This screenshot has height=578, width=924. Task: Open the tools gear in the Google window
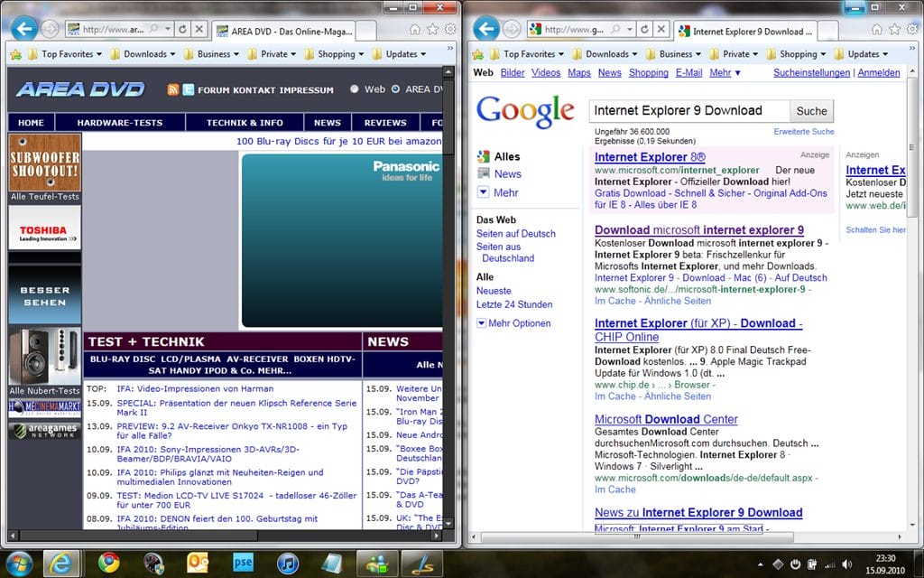pos(911,30)
